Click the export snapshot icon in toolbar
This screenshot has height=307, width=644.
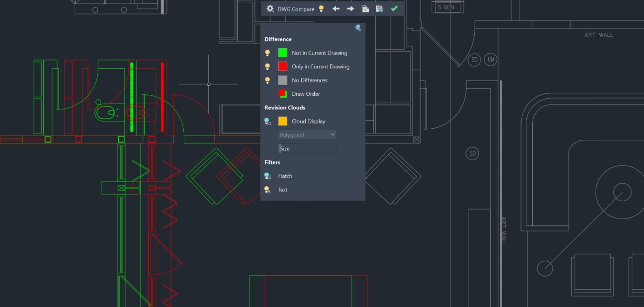click(380, 9)
